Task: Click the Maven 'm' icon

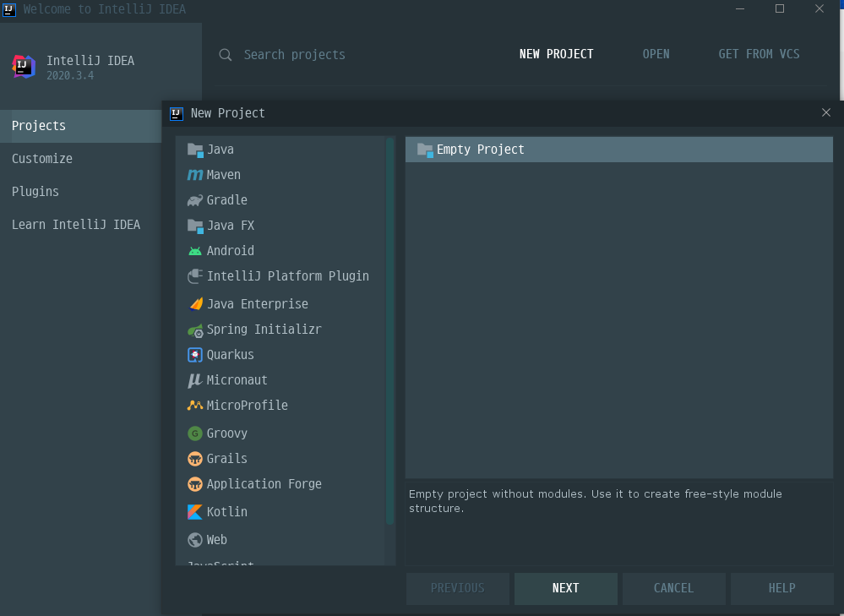Action: (195, 175)
